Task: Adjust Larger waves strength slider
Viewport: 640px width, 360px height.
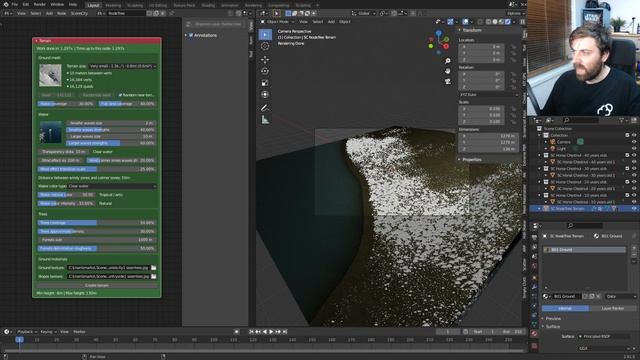Action: pyautogui.click(x=111, y=143)
